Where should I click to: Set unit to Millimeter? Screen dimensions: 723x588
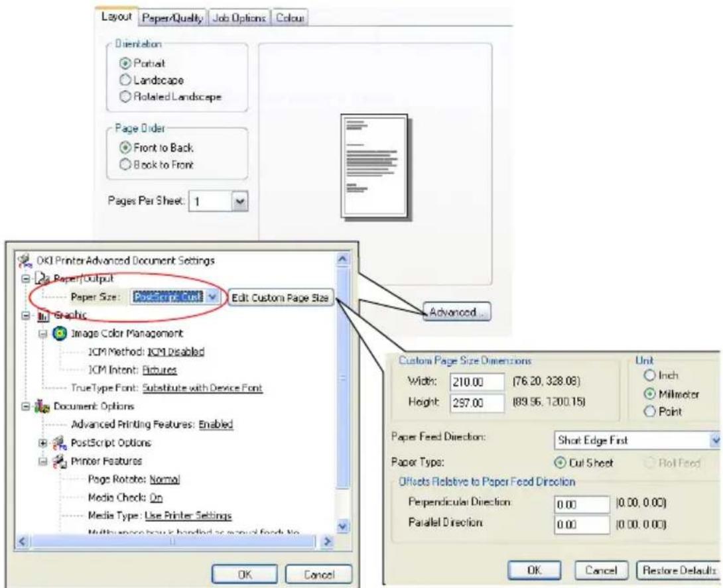click(649, 394)
